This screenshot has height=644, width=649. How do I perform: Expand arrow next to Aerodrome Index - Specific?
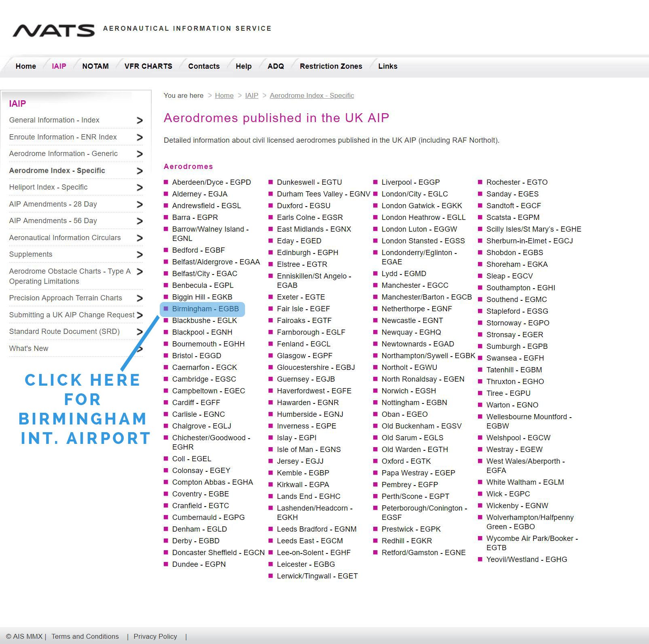140,171
